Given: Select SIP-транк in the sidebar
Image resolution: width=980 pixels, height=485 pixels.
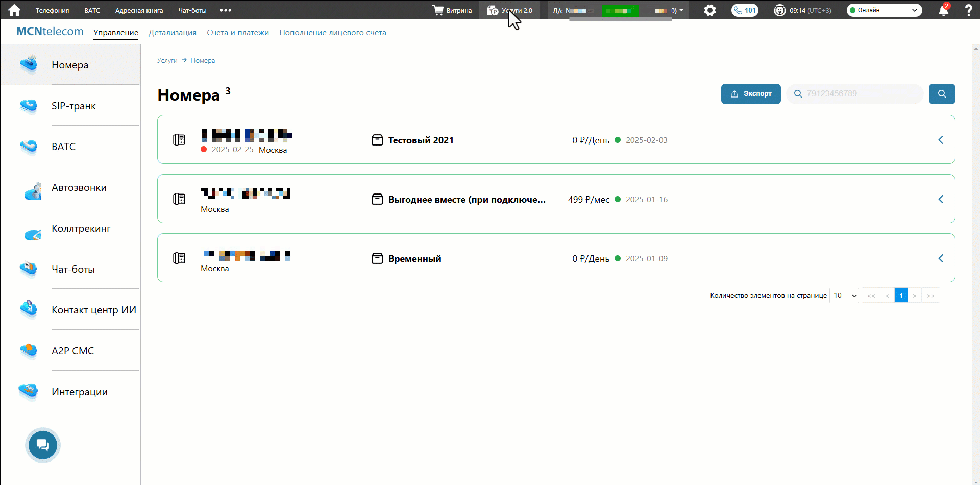Looking at the screenshot, I should 73,106.
